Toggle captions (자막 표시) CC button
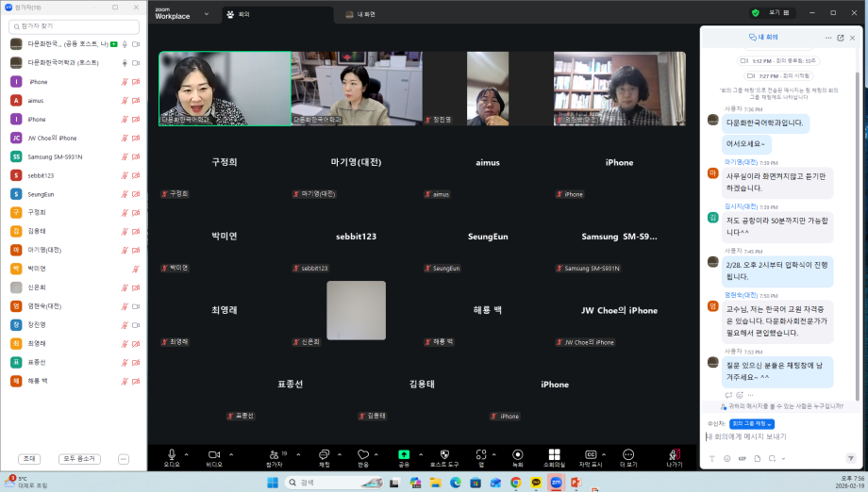Image resolution: width=868 pixels, height=492 pixels. [591, 454]
